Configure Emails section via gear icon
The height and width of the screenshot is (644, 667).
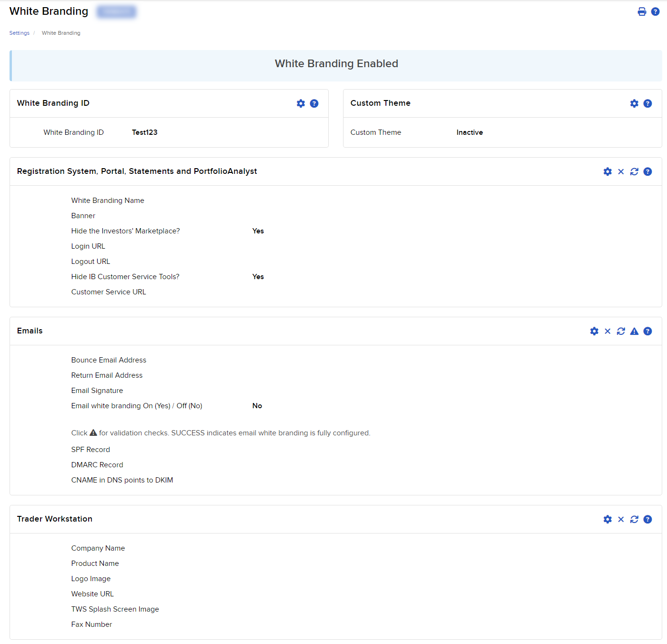click(594, 331)
